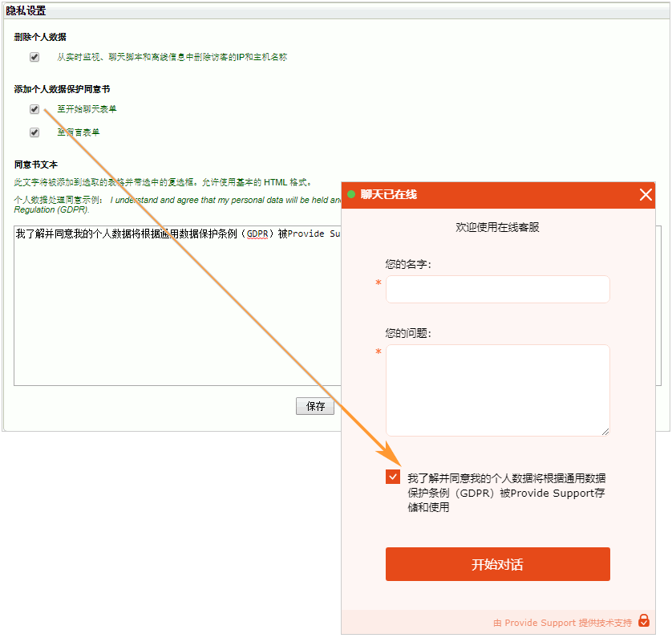Click the 保存 save button
672x642 pixels.
tap(315, 406)
